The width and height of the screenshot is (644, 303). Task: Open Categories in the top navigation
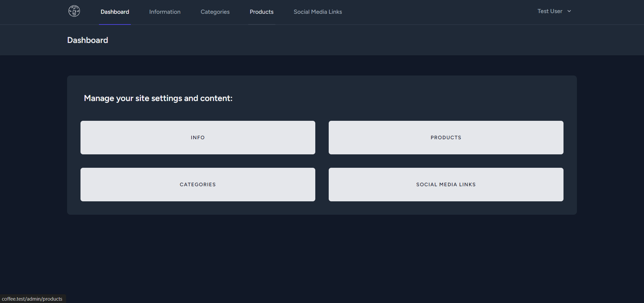[x=215, y=12]
